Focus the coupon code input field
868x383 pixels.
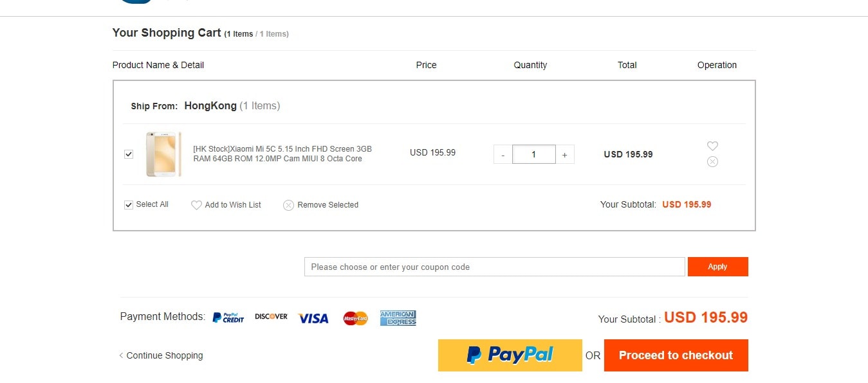(494, 267)
